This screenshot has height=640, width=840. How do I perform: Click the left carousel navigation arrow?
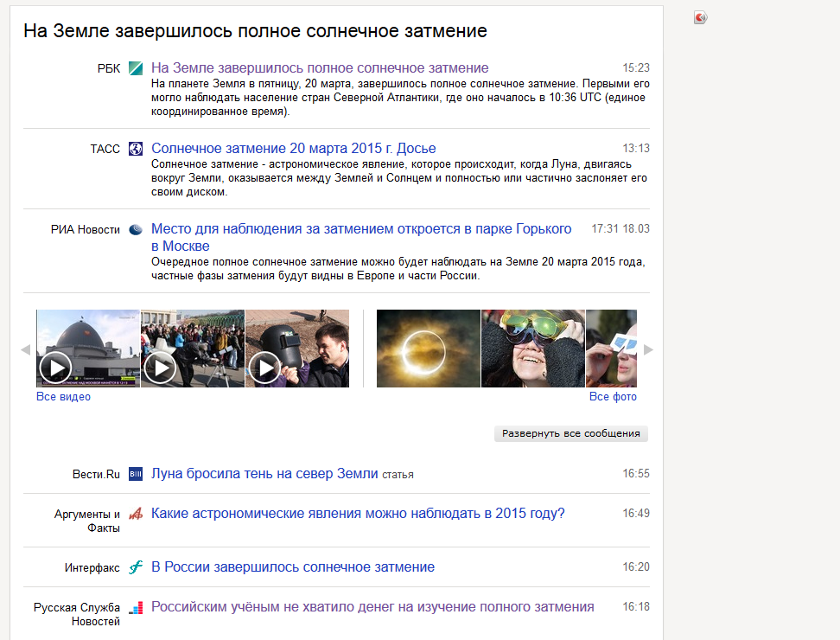27,349
